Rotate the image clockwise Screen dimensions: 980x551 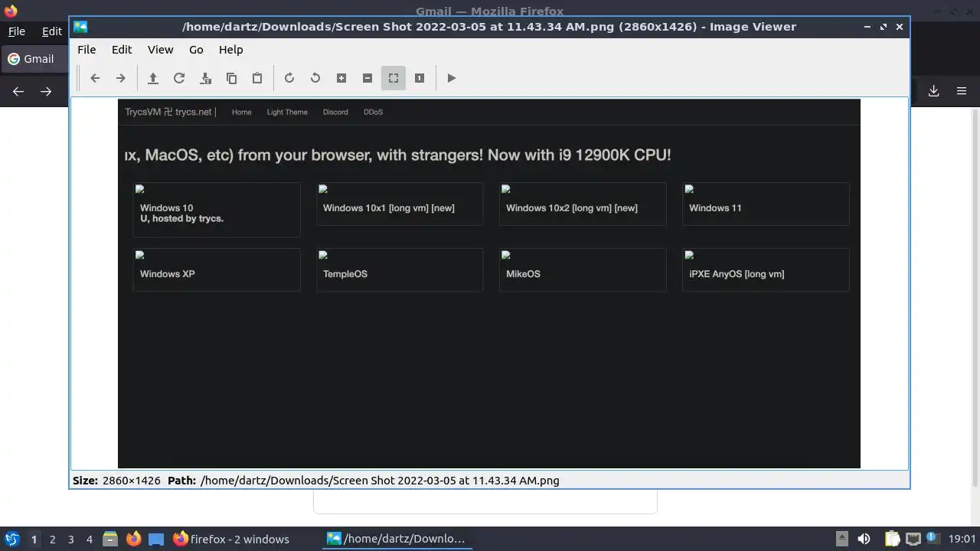coord(289,78)
